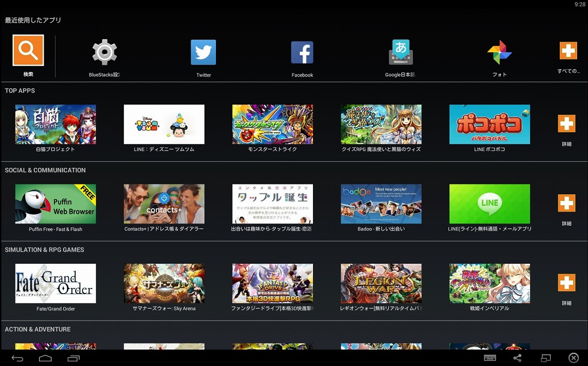The image size is (588, 366).
Task: Launch the Facebook app icon
Action: [302, 52]
